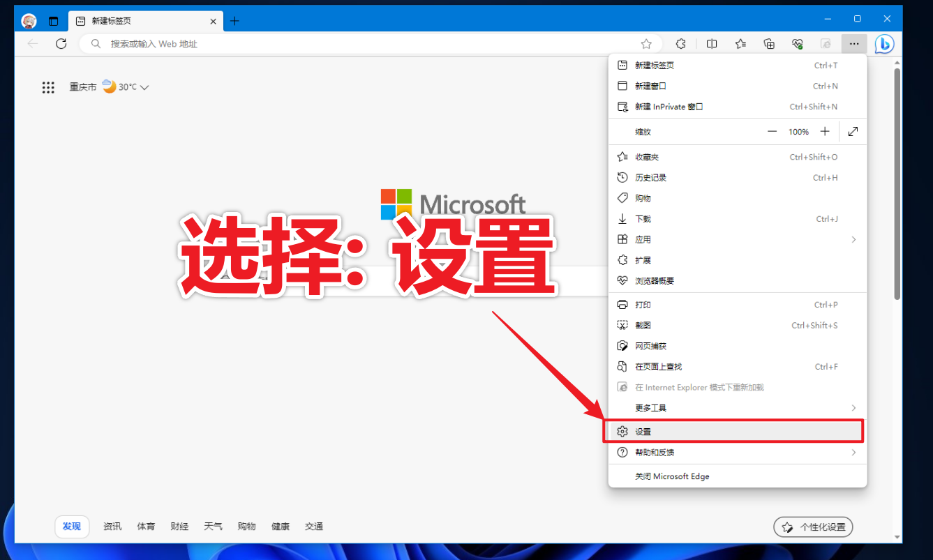Image resolution: width=933 pixels, height=560 pixels.
Task: Click the 个性化设置 button
Action: coord(813,527)
